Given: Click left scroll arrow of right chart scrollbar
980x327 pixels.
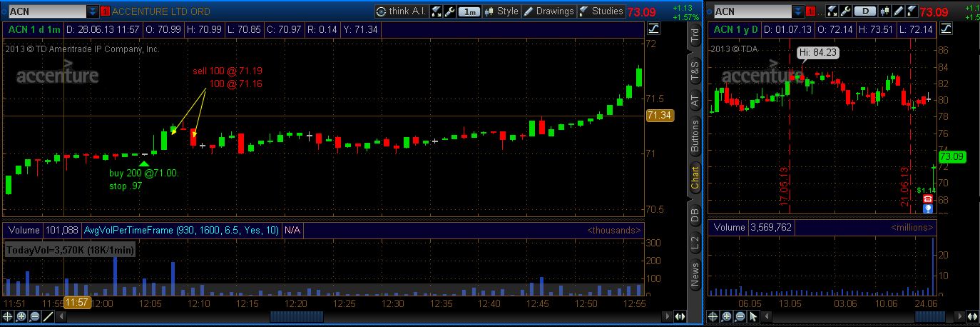Looking at the screenshot, I should pos(767,316).
